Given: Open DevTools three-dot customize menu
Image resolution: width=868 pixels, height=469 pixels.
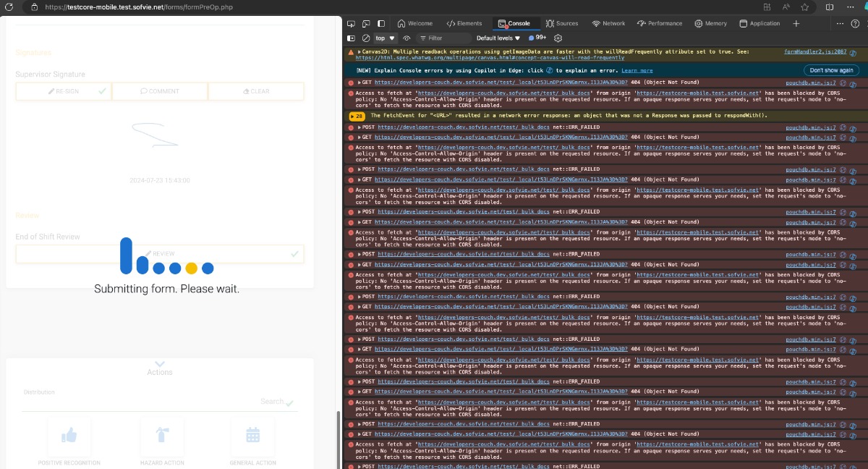Looking at the screenshot, I should tap(838, 23).
